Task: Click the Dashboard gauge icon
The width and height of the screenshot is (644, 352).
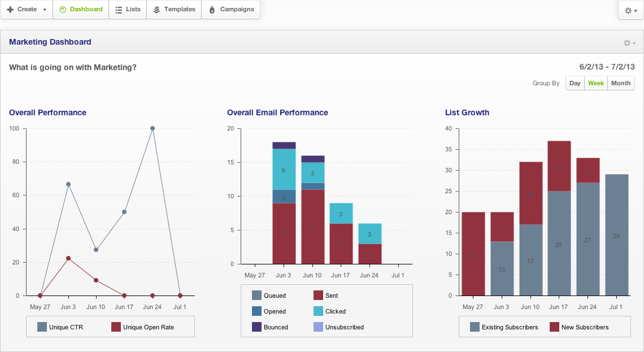Action: point(63,10)
